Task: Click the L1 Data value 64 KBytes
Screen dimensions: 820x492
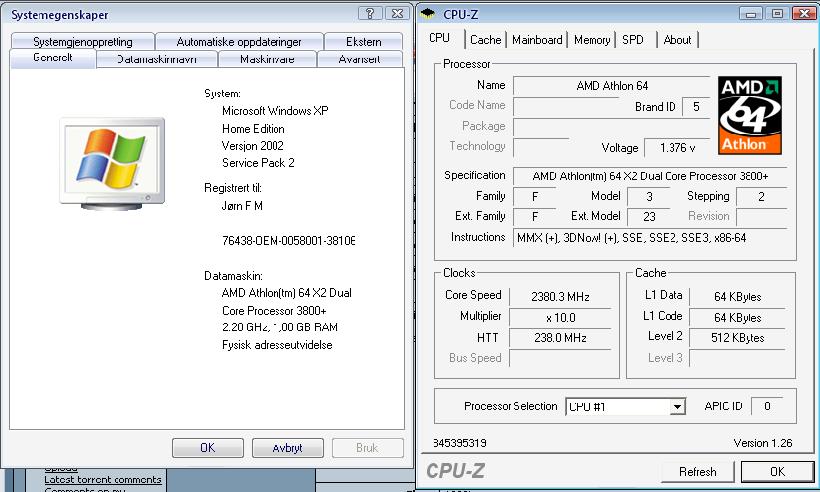Action: coord(737,296)
